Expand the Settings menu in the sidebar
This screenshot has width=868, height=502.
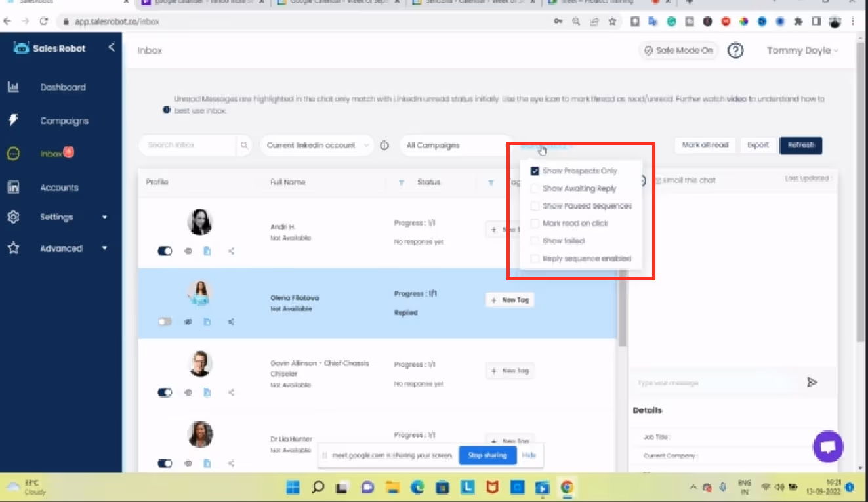(x=56, y=217)
